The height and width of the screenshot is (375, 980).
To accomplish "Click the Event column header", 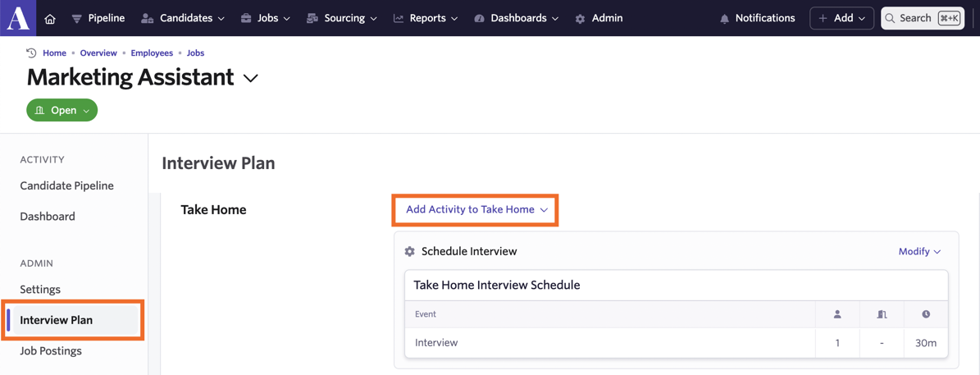I will pos(426,314).
